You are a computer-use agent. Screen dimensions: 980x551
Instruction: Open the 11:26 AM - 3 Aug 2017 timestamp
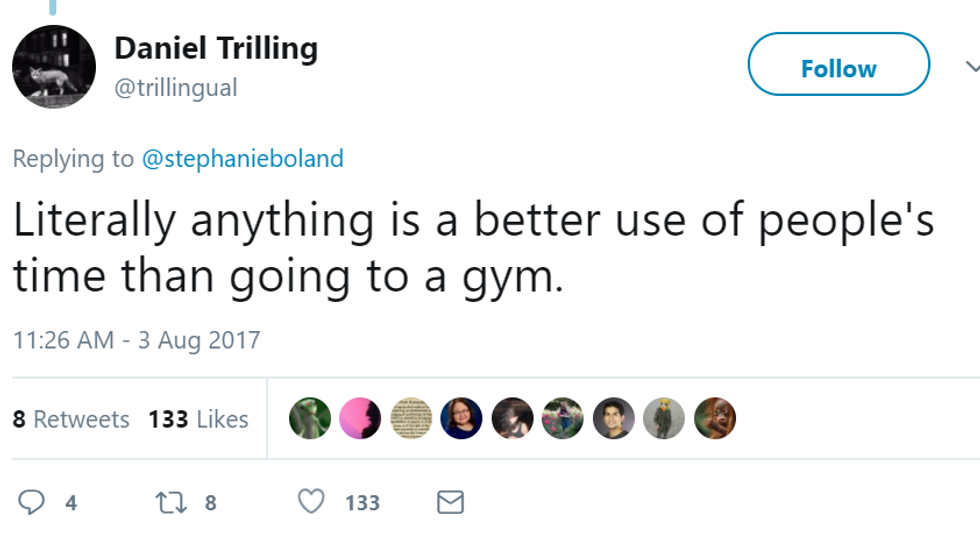tap(136, 339)
